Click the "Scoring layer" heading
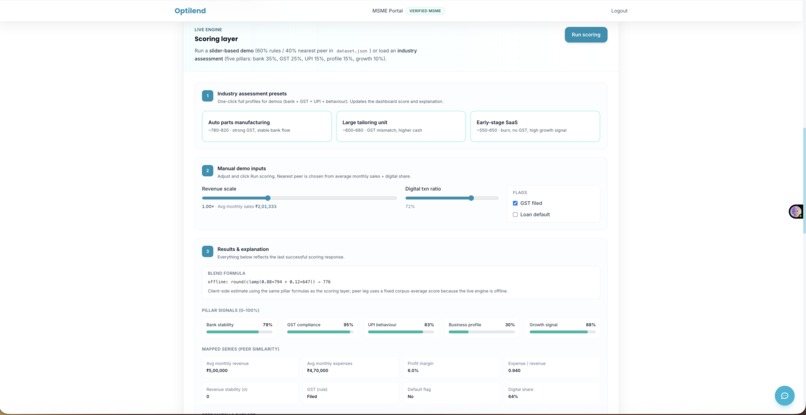 216,39
